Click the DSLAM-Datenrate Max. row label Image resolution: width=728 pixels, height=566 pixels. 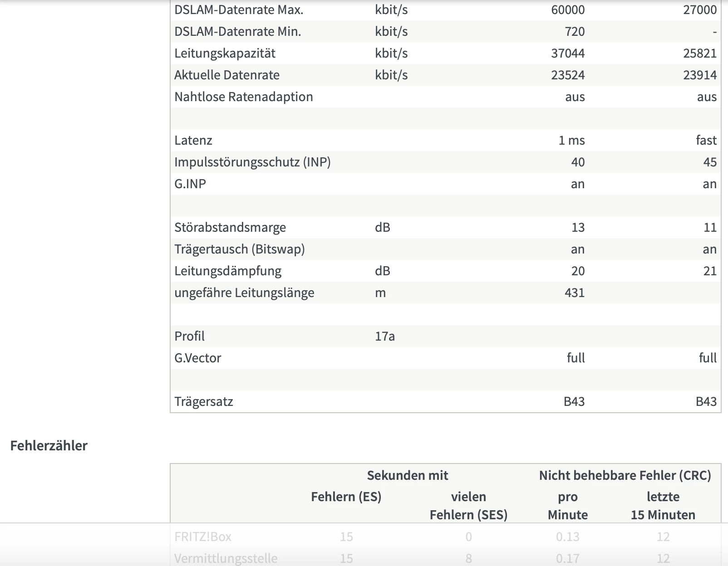coord(239,10)
